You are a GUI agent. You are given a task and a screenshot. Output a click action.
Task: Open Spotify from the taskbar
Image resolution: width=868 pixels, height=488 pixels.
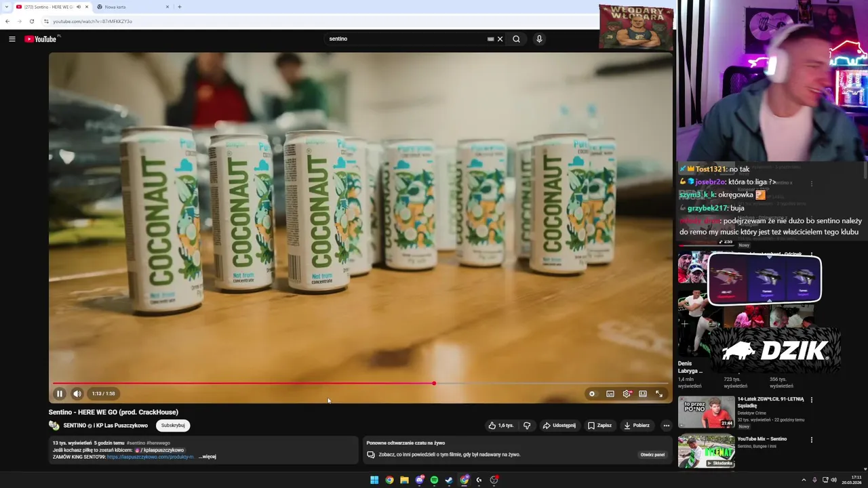pos(434,480)
